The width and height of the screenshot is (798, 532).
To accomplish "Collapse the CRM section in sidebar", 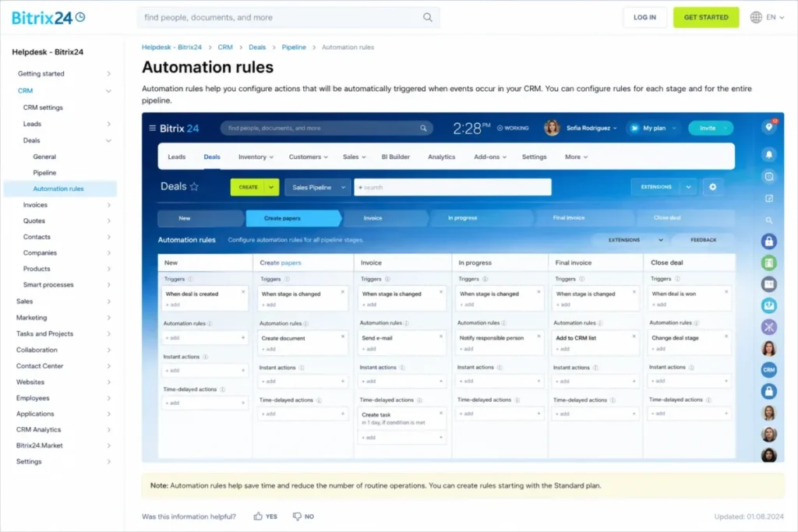I will pos(108,91).
